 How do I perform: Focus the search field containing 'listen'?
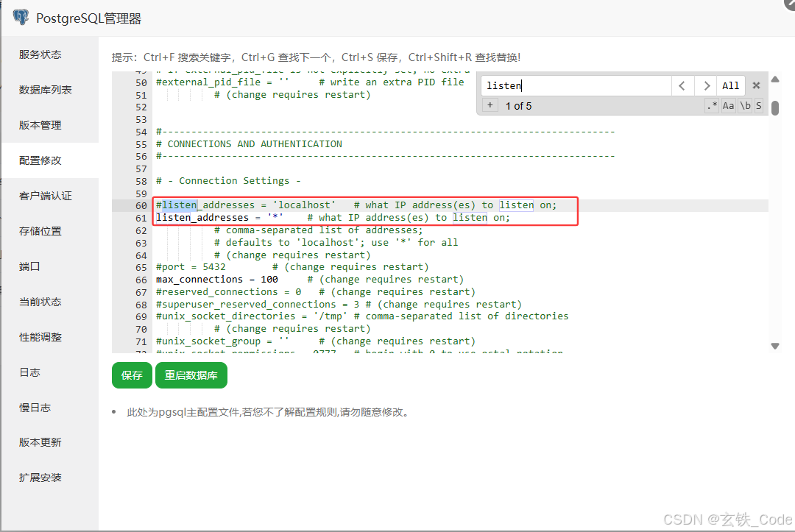(576, 85)
